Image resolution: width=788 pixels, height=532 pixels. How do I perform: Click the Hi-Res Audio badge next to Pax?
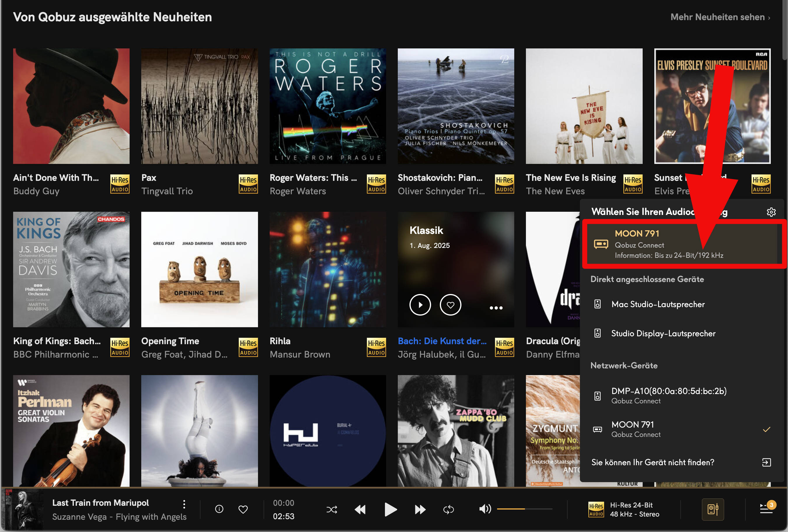[x=248, y=184]
